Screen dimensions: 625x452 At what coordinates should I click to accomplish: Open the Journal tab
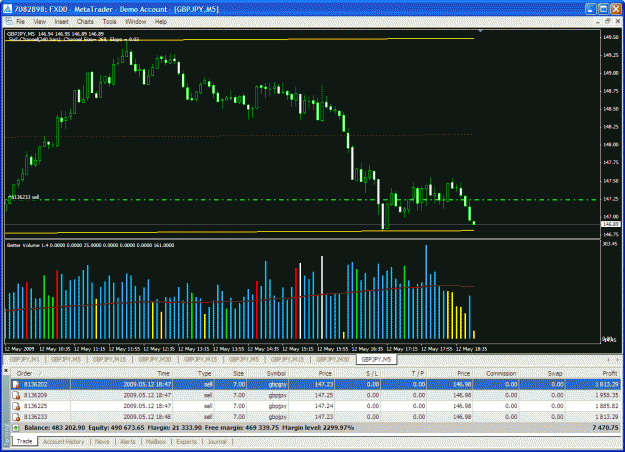(217, 442)
